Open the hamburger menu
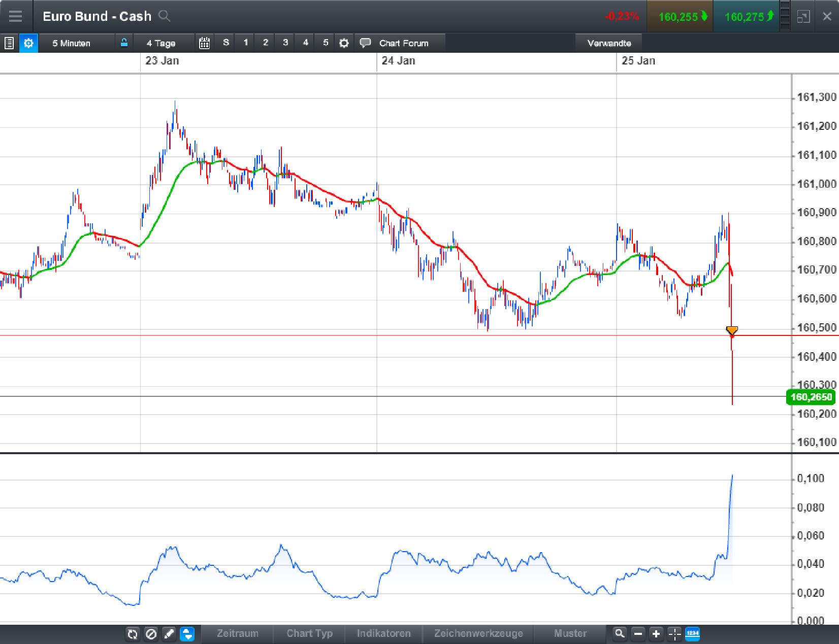This screenshot has width=839, height=644. (15, 16)
